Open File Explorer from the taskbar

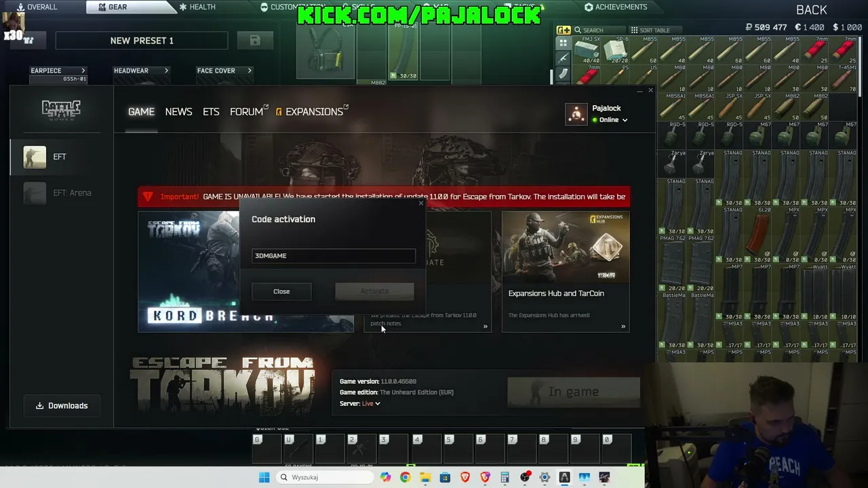click(x=425, y=477)
